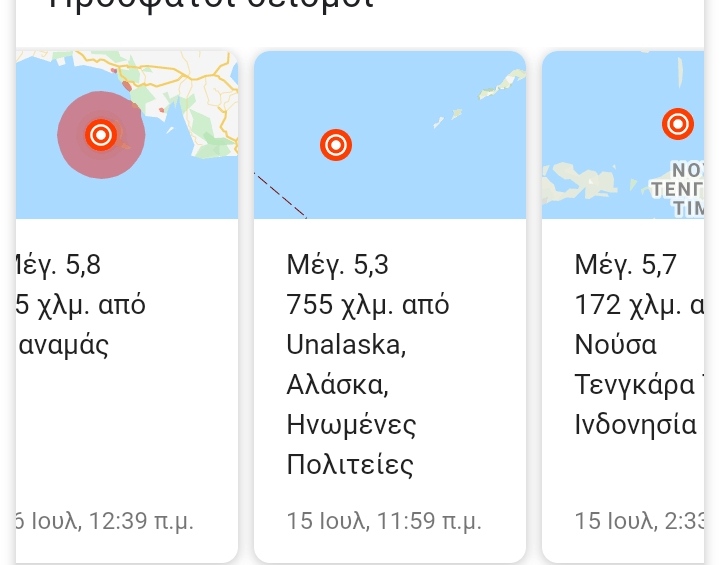Click the 755 χλμ. από distance text
The height and width of the screenshot is (565, 720).
[368, 305]
